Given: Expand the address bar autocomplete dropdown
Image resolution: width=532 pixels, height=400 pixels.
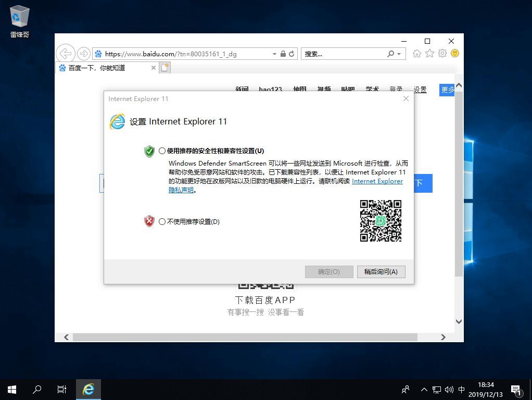Looking at the screenshot, I should (274, 54).
